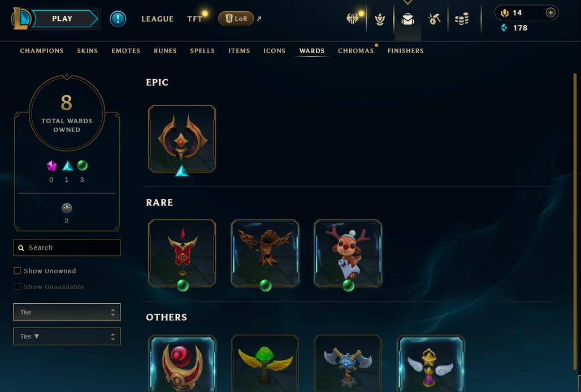Open the Clash icon in top bar

[352, 19]
